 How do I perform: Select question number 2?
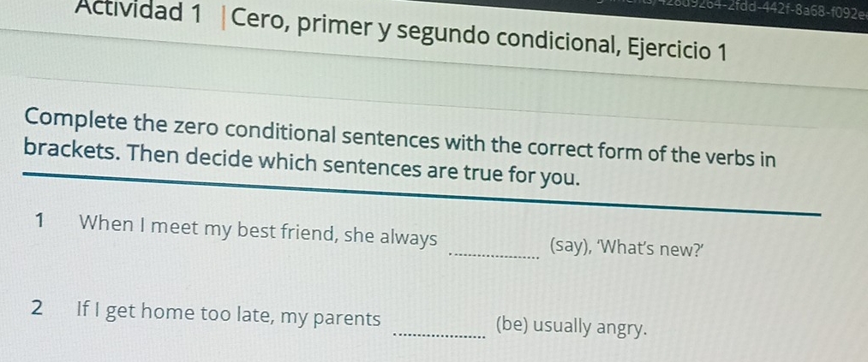(35, 308)
